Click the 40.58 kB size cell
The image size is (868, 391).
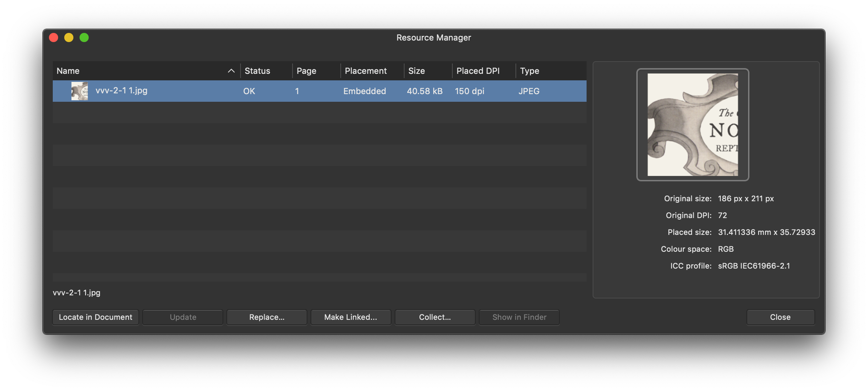pos(424,91)
